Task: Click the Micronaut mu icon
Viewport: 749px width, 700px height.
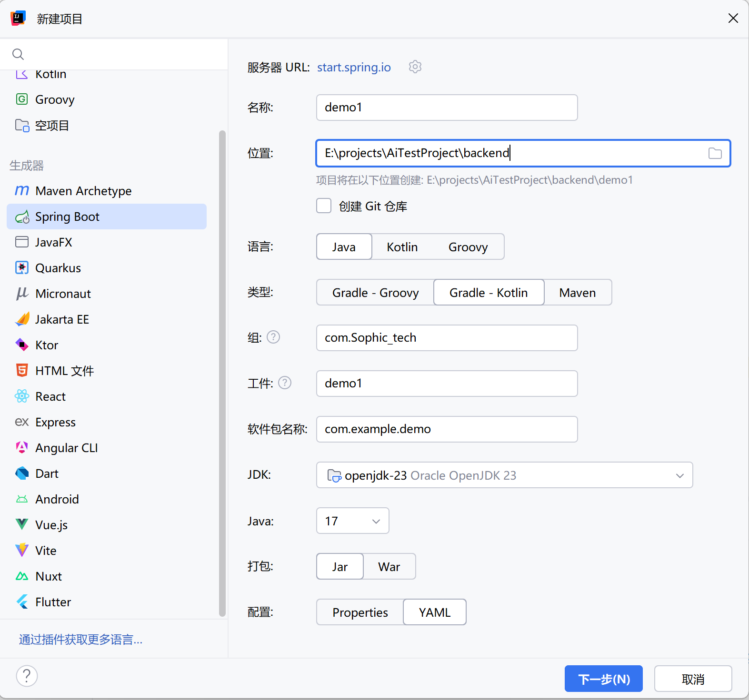Action: [22, 294]
